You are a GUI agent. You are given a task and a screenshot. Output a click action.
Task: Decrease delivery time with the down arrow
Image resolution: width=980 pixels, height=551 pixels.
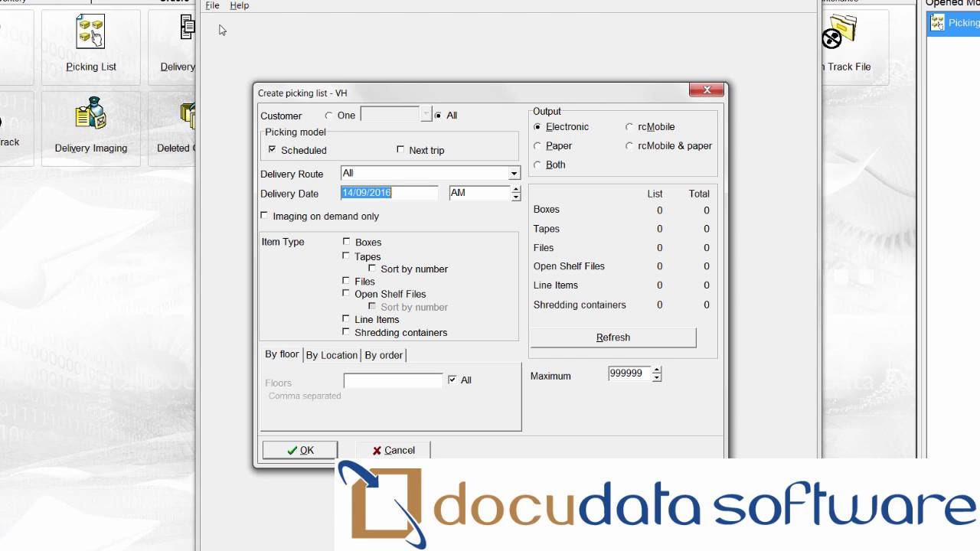pos(516,197)
